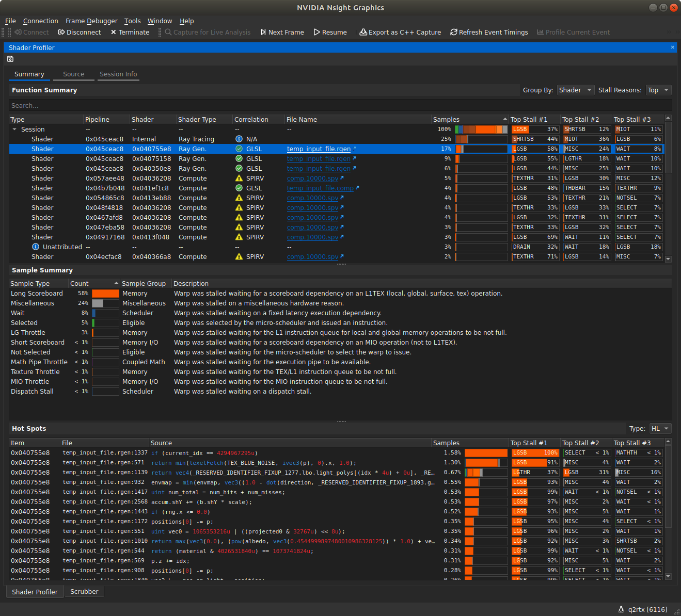Viewport: 681px width, 616px height.
Task: Click the info icon next to N/A correlation
Action: point(239,139)
